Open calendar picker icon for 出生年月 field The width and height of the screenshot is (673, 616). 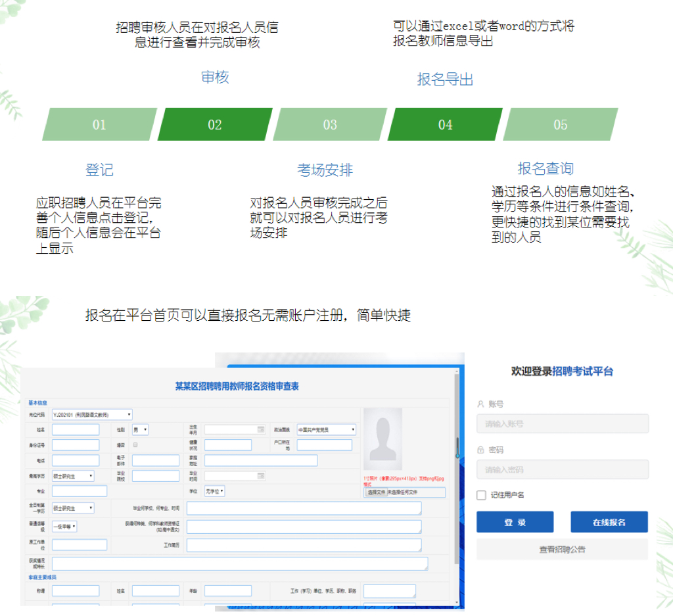[261, 429]
